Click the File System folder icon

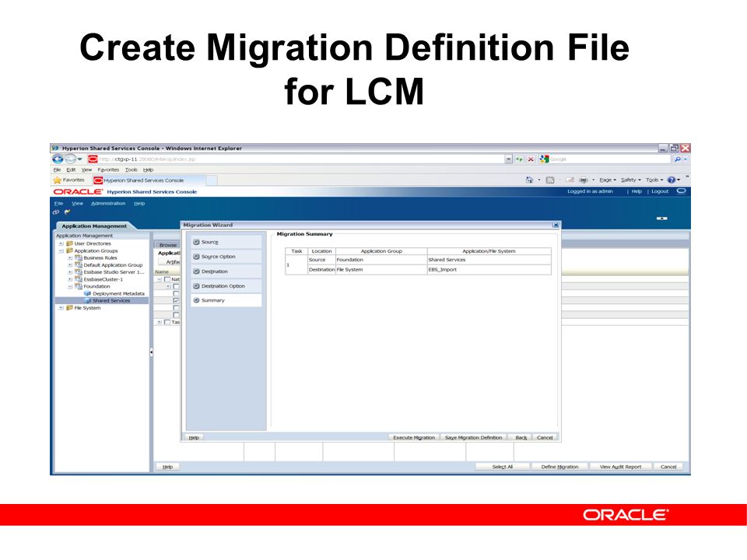pos(69,308)
